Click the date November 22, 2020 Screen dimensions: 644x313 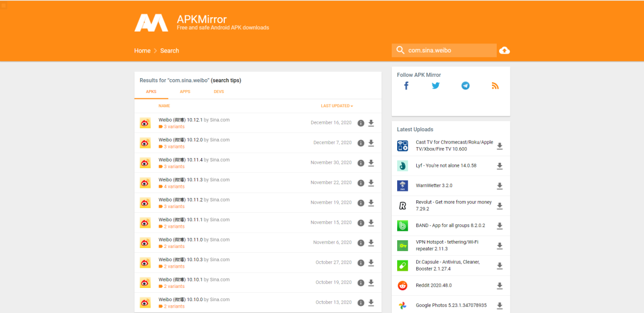click(x=331, y=183)
